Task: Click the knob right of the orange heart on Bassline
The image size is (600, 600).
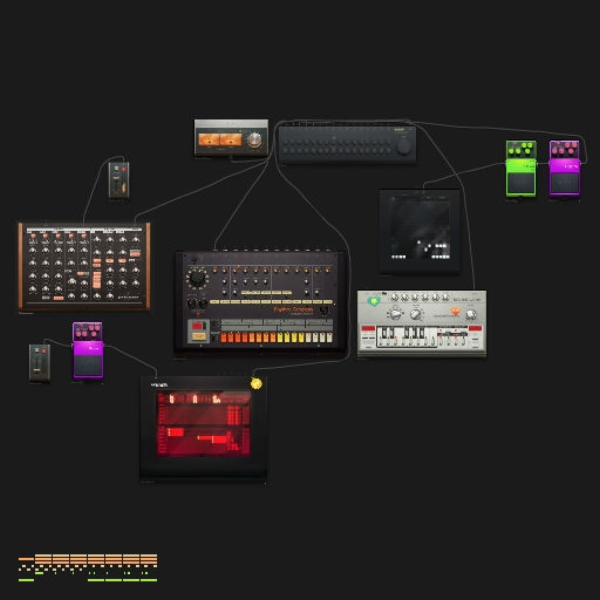Action: (471, 314)
